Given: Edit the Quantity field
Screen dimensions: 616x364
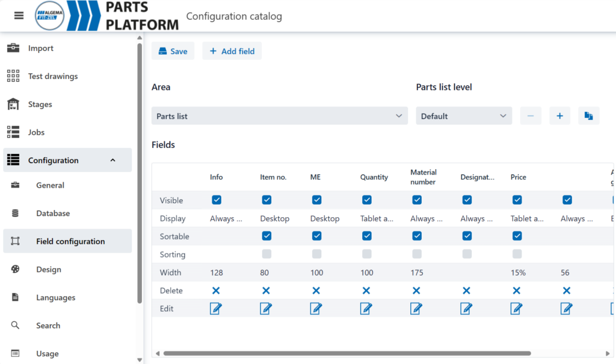Looking at the screenshot, I should tap(366, 309).
